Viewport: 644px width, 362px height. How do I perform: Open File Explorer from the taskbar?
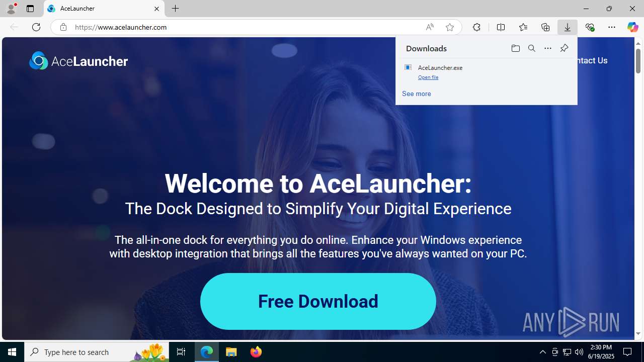[x=231, y=352]
